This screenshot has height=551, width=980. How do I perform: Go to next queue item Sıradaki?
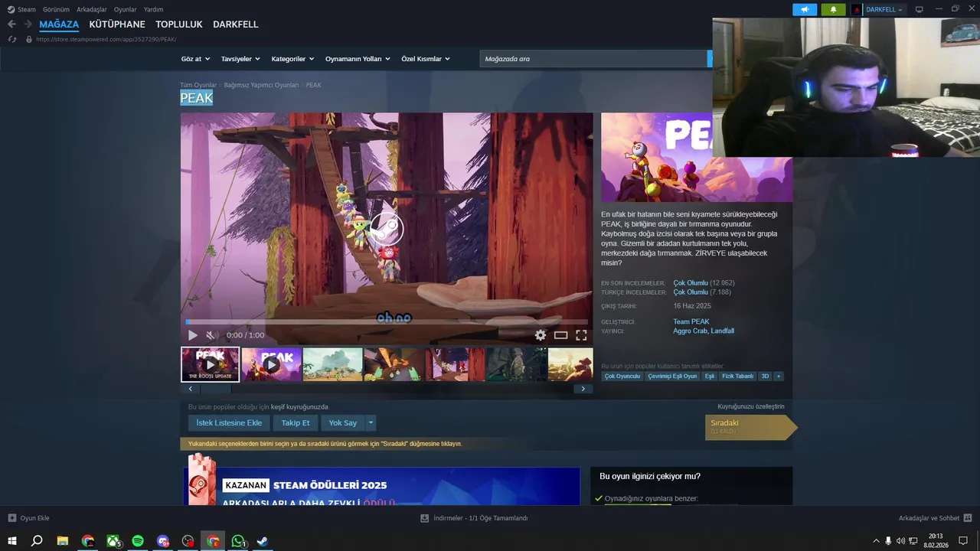[x=750, y=427]
